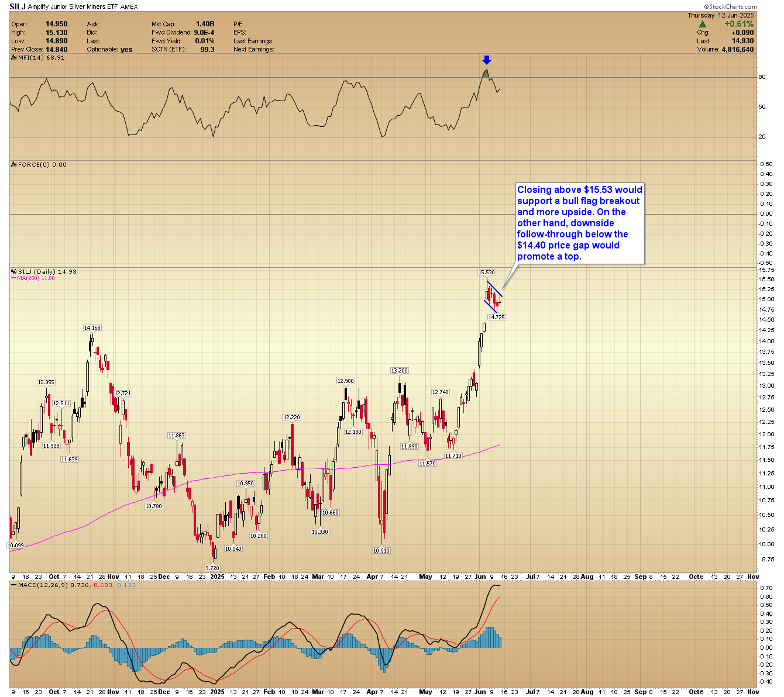Click the Last Earnings label

[x=253, y=41]
